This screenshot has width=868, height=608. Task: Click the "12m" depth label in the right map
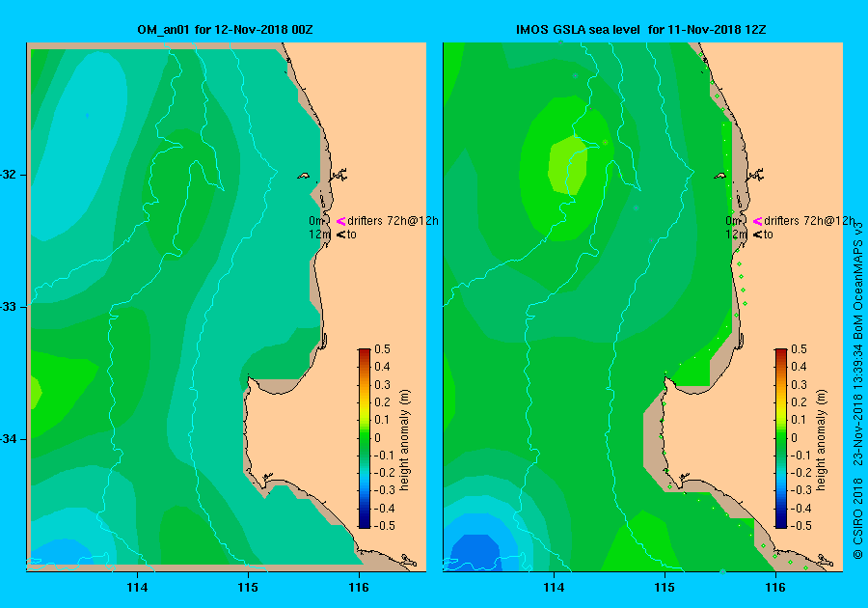(736, 235)
